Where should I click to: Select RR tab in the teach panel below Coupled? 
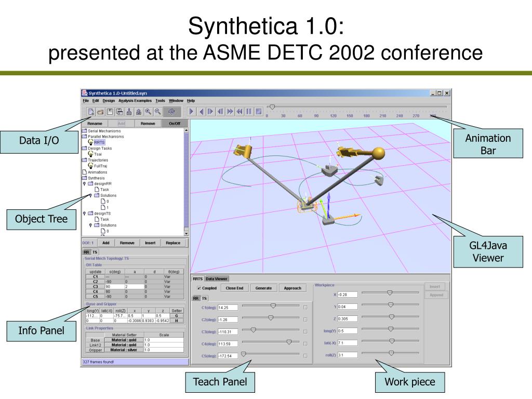point(196,298)
